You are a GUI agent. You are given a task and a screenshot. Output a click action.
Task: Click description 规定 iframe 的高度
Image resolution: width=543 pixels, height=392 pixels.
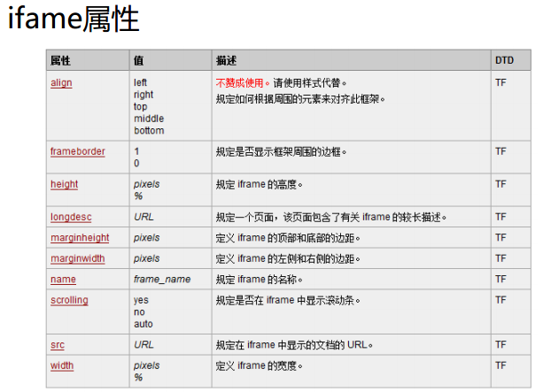260,185
